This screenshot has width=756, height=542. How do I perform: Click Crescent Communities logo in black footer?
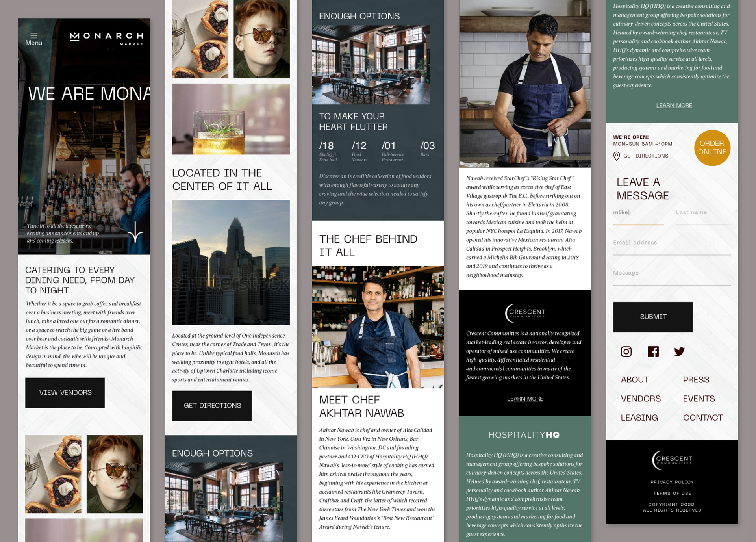pos(672,460)
